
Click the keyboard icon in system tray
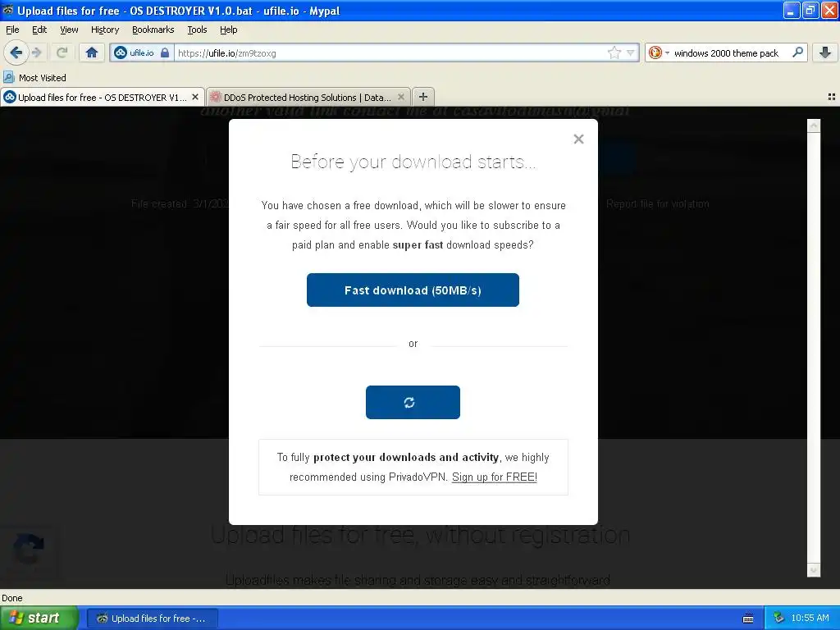tap(748, 619)
